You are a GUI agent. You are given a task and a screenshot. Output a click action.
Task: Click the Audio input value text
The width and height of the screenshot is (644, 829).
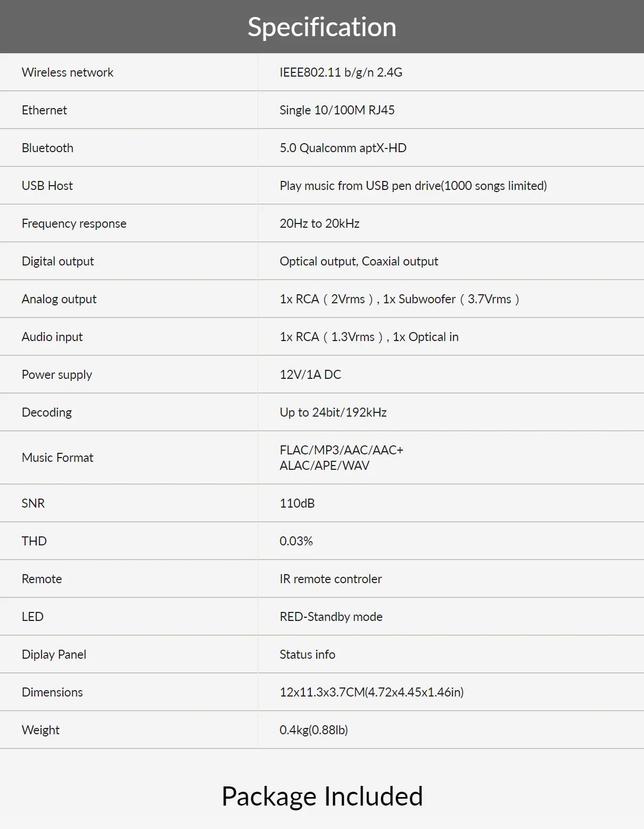(x=369, y=337)
